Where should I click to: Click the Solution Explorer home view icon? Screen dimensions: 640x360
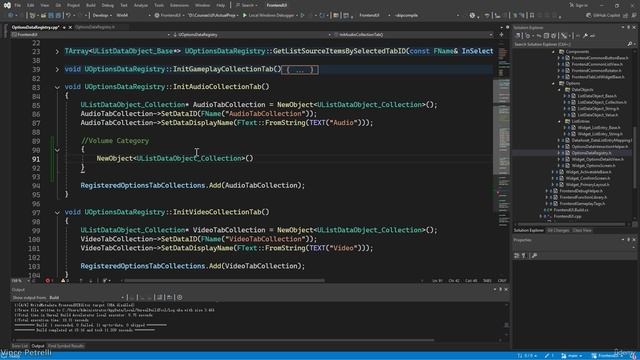click(x=518, y=36)
